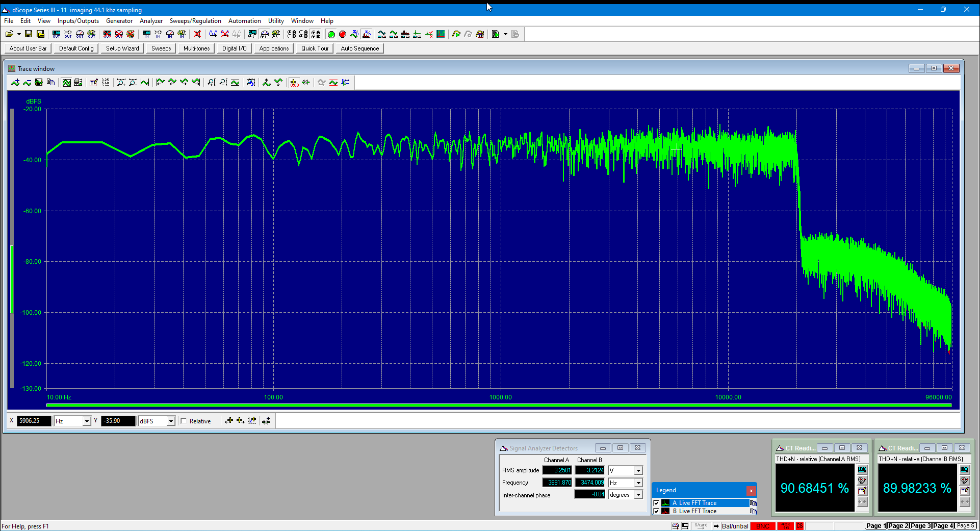Image resolution: width=980 pixels, height=531 pixels.
Task: Open the Y-axis dBFS unit dropdown
Action: [x=171, y=421]
